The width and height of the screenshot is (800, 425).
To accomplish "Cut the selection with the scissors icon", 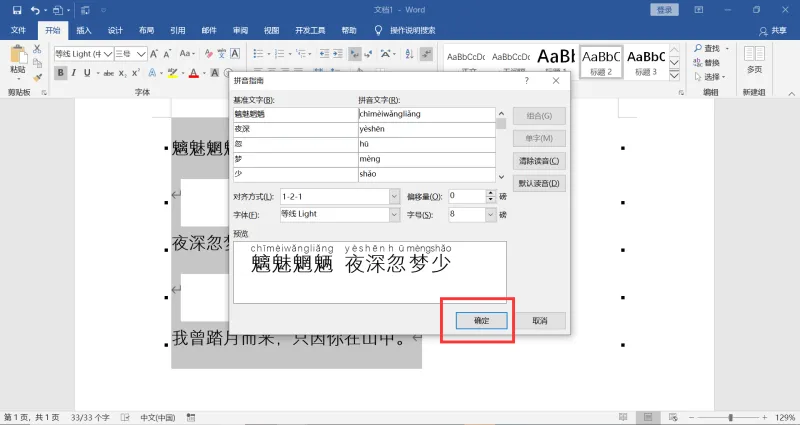I will click(x=37, y=49).
